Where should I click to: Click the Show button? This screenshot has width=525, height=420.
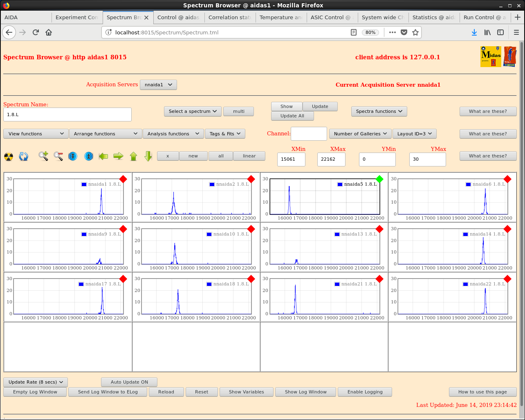pos(287,106)
